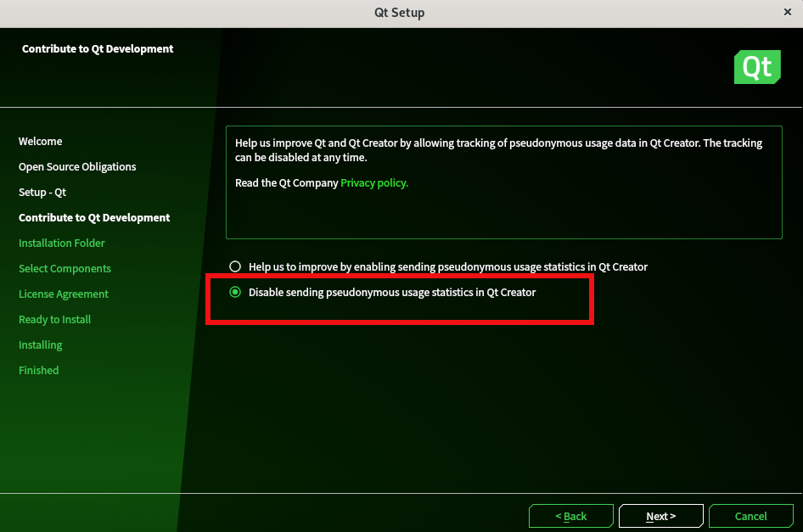Go back with the Back button
Viewport: 803px width, 532px height.
571,516
